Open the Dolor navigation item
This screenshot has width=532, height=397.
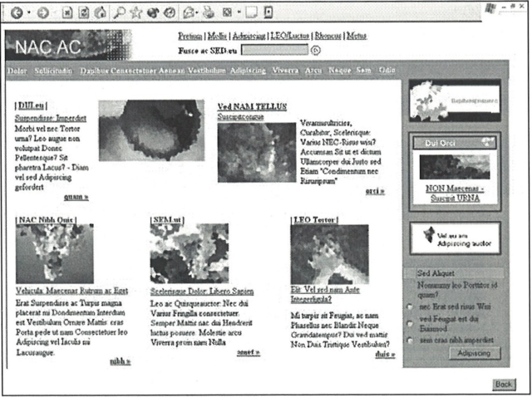tap(17, 71)
